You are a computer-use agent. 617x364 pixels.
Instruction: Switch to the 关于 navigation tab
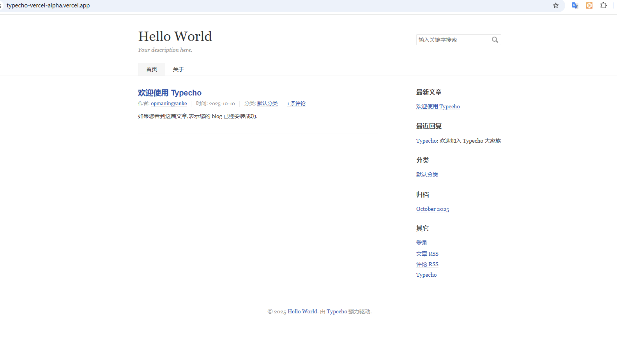[x=179, y=69]
